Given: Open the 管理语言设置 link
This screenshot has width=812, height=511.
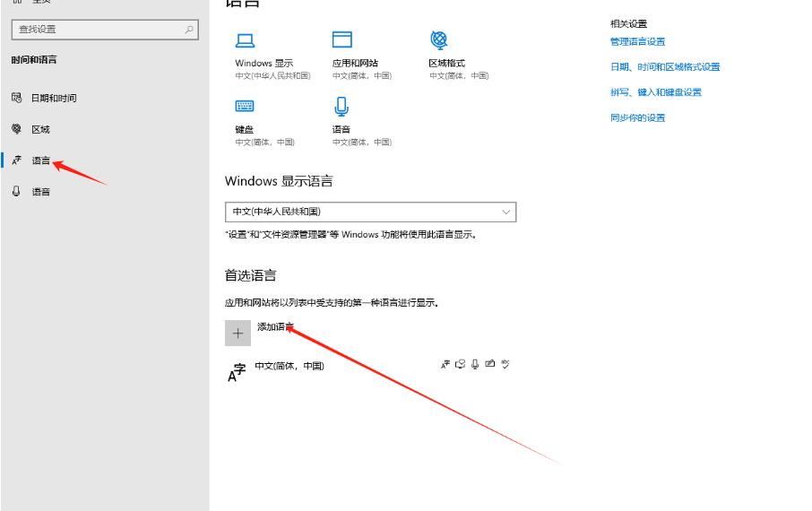Looking at the screenshot, I should [637, 42].
